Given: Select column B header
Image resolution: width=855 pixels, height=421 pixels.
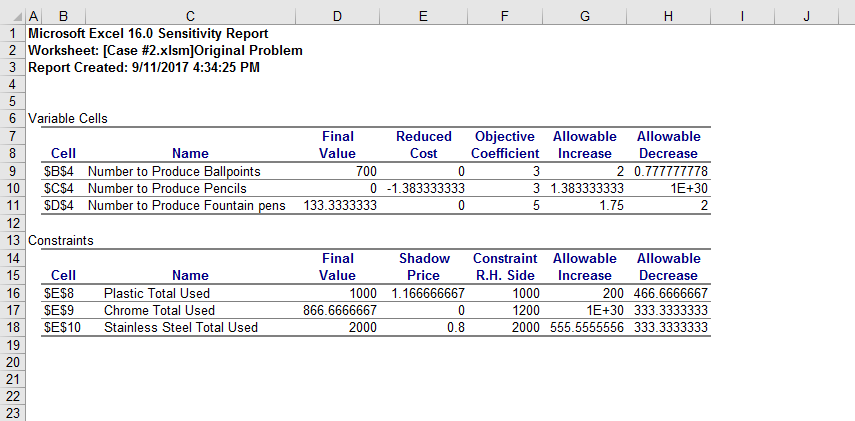Looking at the screenshot, I should 63,17.
